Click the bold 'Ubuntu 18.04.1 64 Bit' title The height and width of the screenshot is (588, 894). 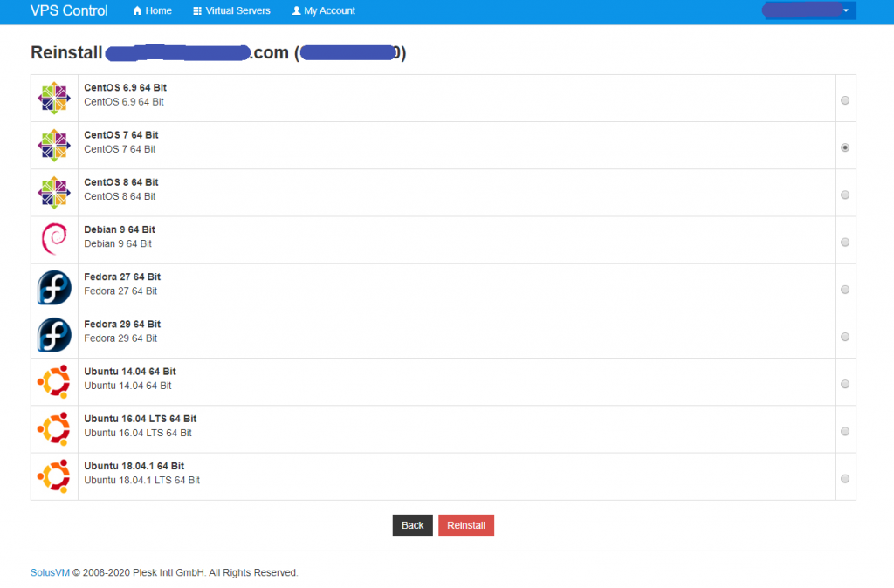point(134,466)
